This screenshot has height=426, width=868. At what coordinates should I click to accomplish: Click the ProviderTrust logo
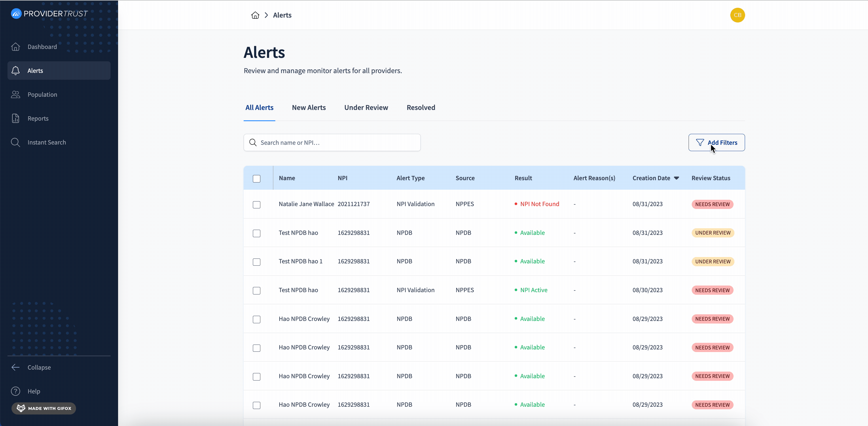pyautogui.click(x=49, y=14)
